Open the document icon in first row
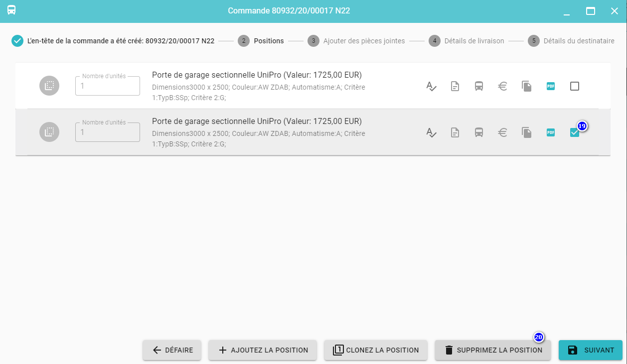627x364 pixels. (x=455, y=86)
